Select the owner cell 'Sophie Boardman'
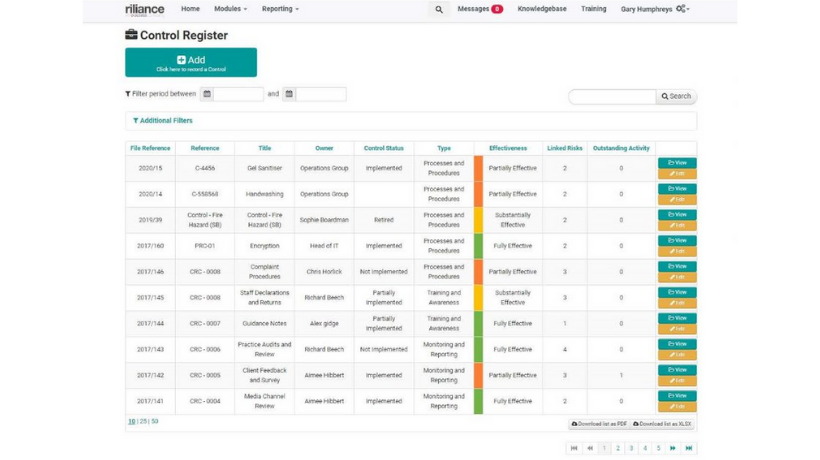 (324, 220)
